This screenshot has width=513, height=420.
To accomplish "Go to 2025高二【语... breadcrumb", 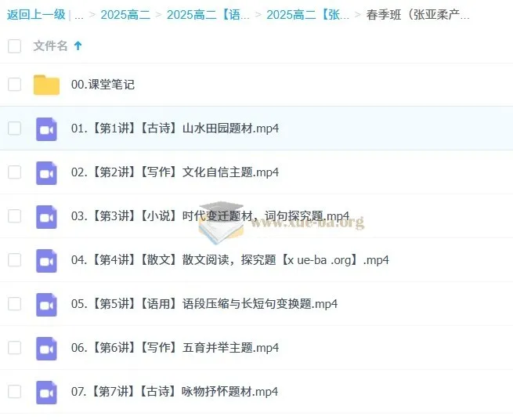I will click(208, 15).
